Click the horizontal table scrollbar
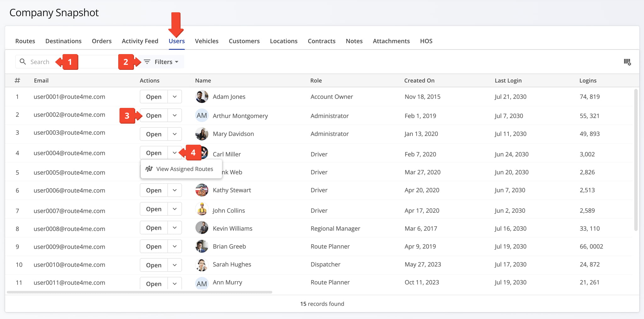Screen dimensions: 644x319 pos(139,292)
